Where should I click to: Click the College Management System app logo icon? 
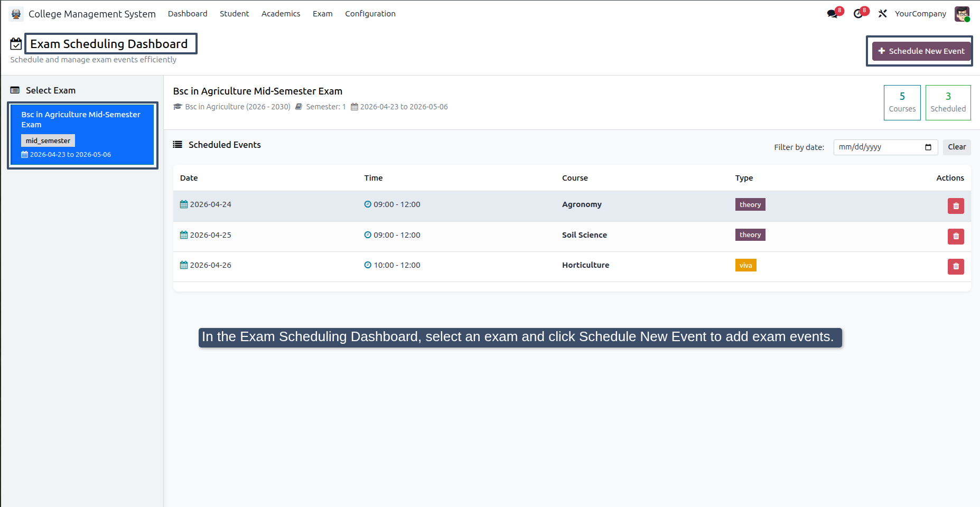point(16,14)
